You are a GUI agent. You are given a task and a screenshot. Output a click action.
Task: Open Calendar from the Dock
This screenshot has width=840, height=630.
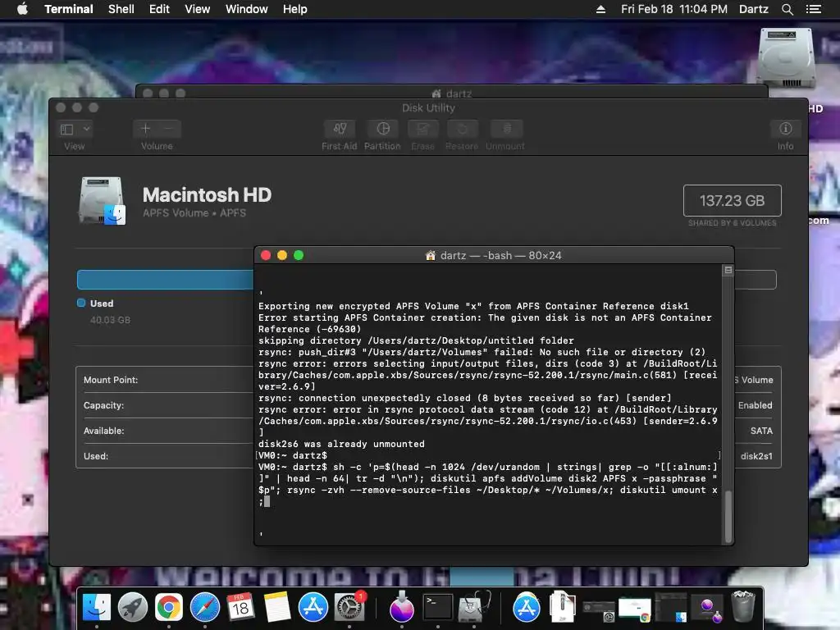(240, 608)
